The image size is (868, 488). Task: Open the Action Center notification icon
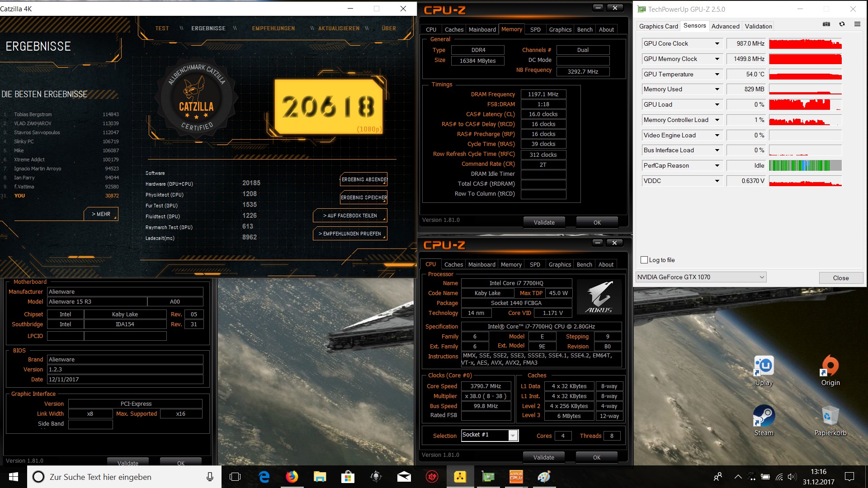(x=849, y=477)
